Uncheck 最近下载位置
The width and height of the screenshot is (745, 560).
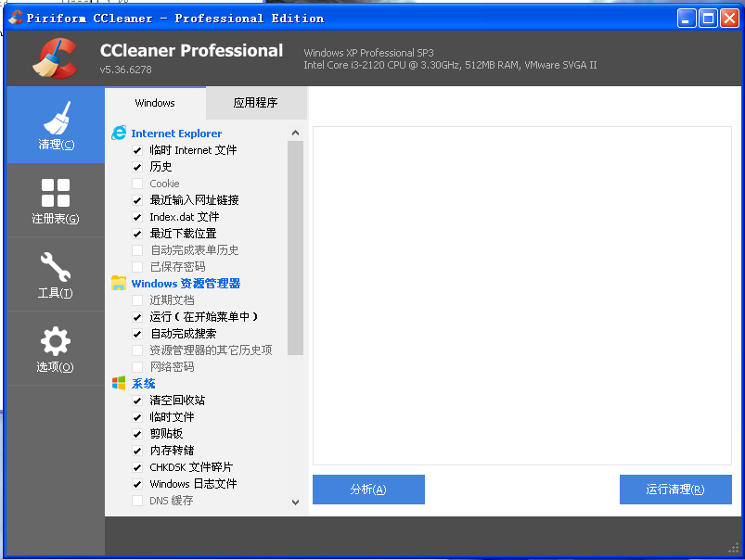click(137, 234)
